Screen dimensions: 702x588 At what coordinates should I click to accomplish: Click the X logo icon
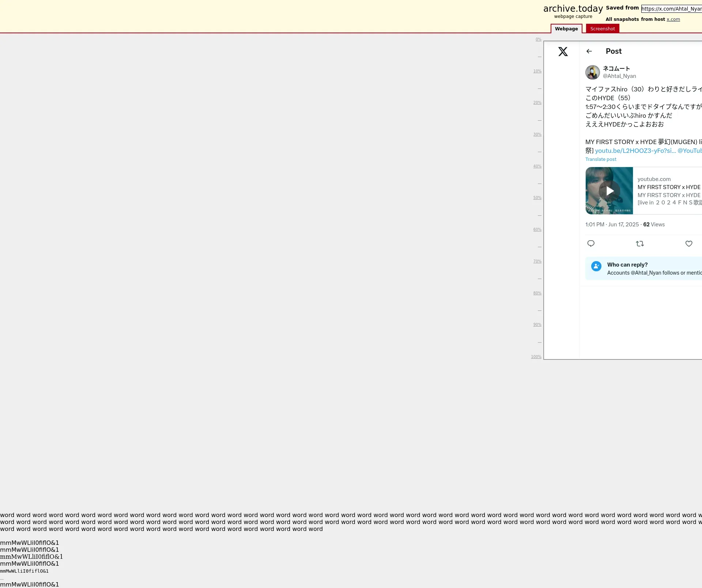563,52
